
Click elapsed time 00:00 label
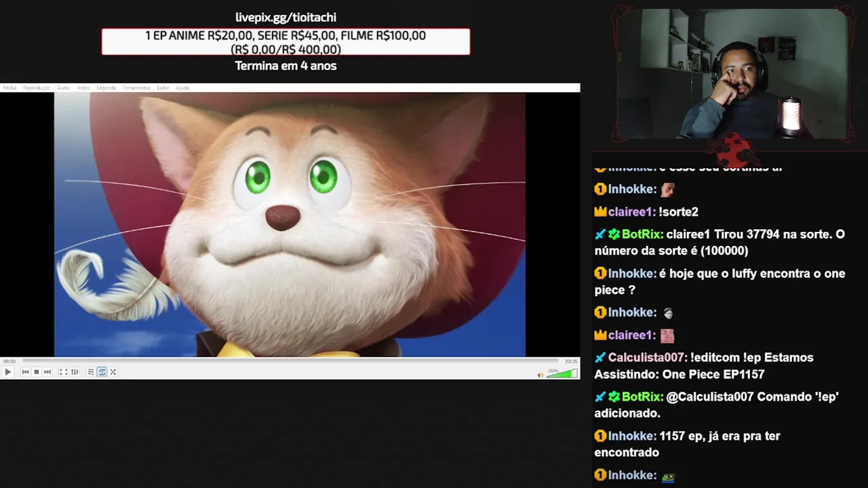[9, 361]
